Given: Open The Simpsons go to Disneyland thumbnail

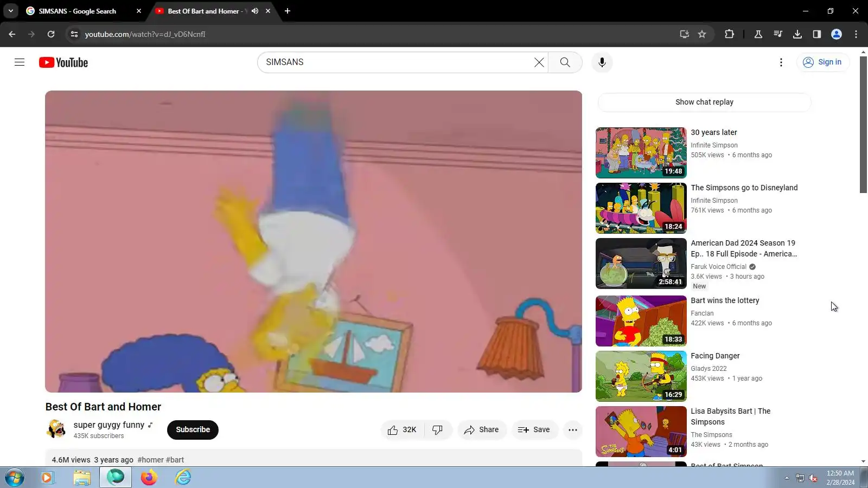Looking at the screenshot, I should 641,208.
